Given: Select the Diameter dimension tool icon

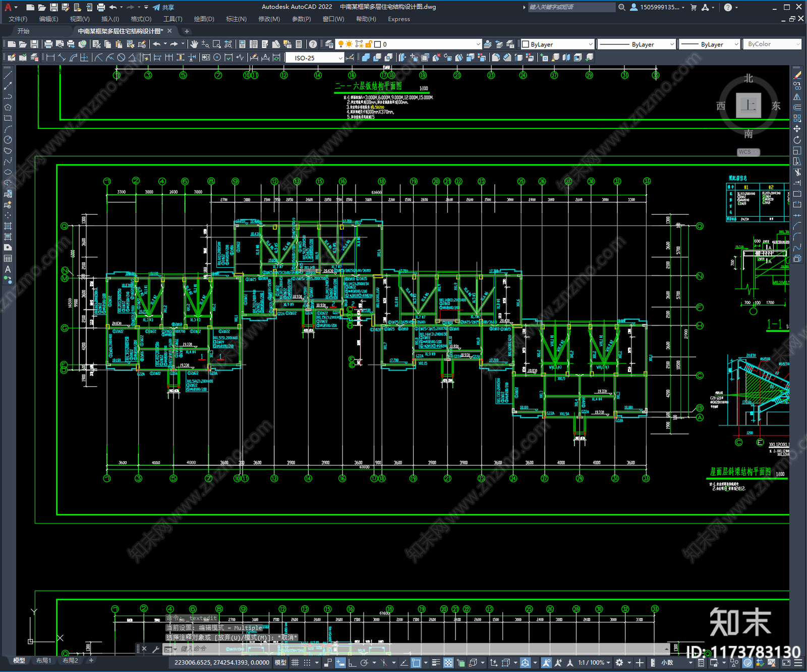Looking at the screenshot, I should coord(121,57).
